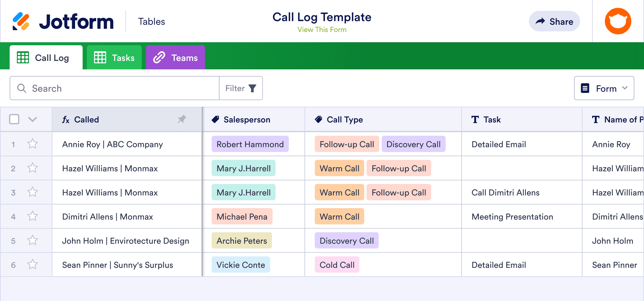
Task: Click the Meeting Presentation task cell
Action: 522,216
